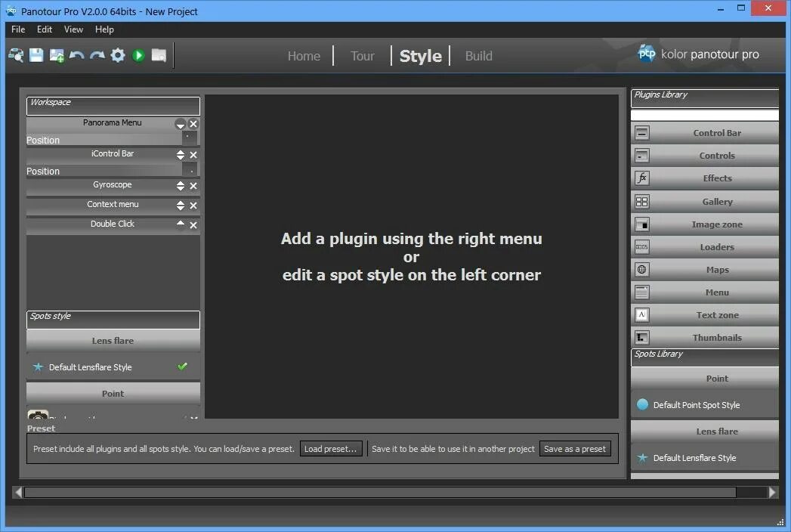Add the Maps plugin
The width and height of the screenshot is (791, 532).
click(x=705, y=270)
